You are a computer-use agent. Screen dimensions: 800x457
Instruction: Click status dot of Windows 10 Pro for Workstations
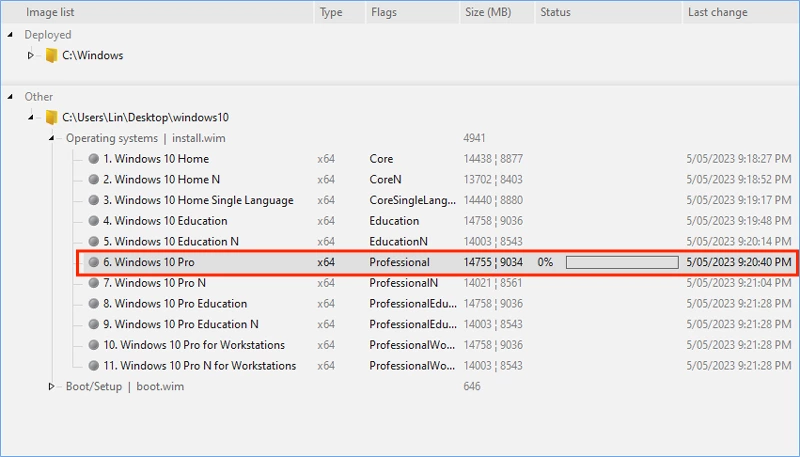(93, 345)
